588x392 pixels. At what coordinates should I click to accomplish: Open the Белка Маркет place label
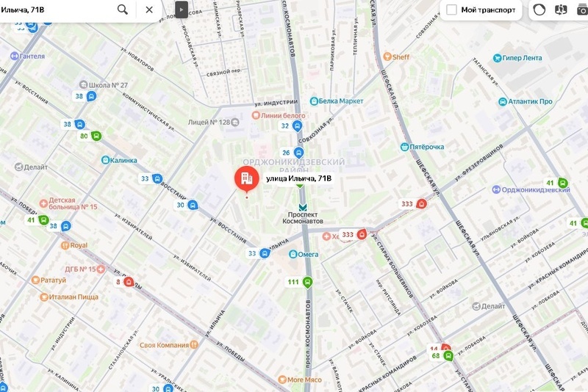click(x=337, y=101)
